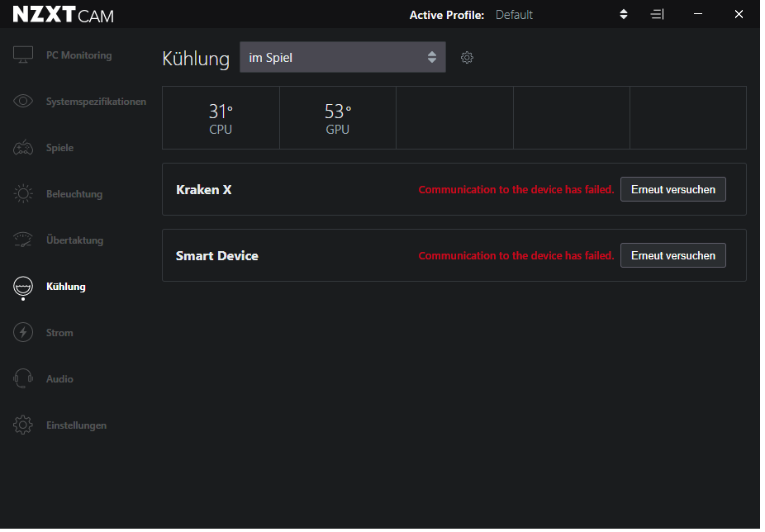Viewport: 765px width, 532px height.
Task: Click the Smart Device communication failed message
Action: (516, 256)
